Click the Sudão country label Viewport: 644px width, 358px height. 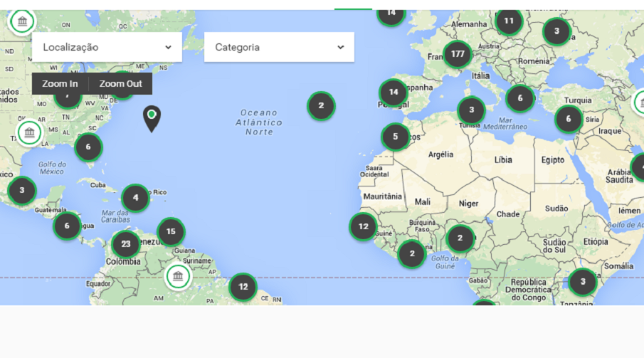(556, 209)
